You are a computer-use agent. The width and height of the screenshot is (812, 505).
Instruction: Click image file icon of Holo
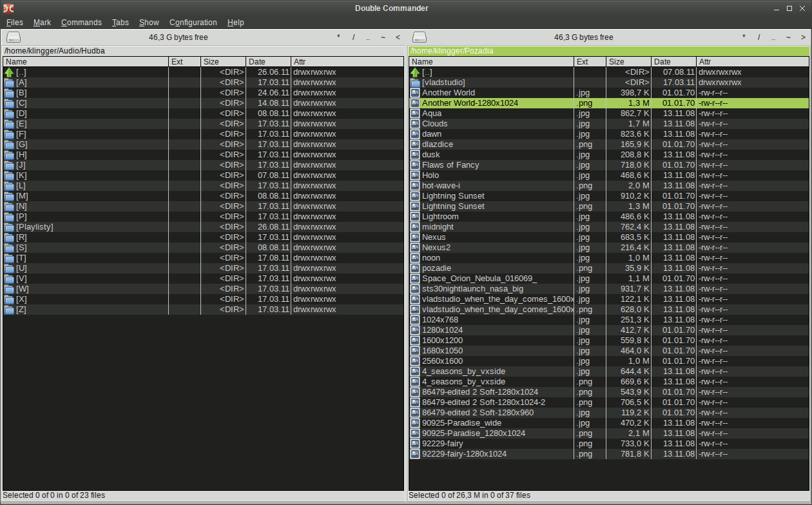pyautogui.click(x=415, y=175)
